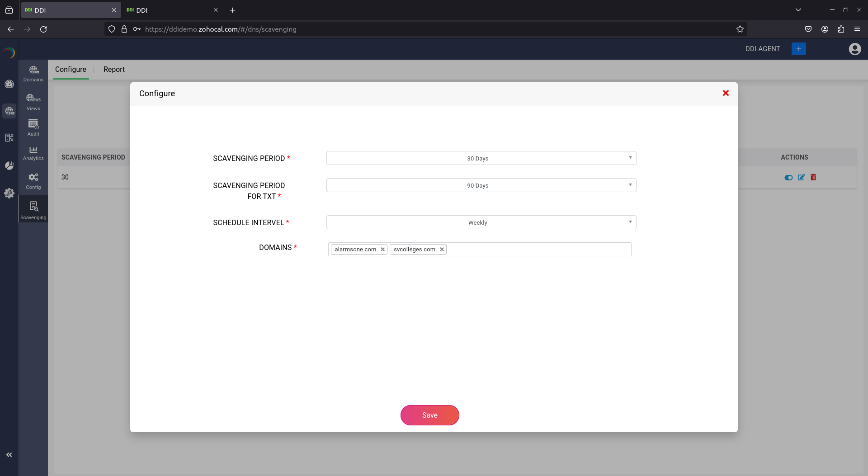Remove svcolleges.com. from domains
868x476 pixels.
tap(442, 250)
